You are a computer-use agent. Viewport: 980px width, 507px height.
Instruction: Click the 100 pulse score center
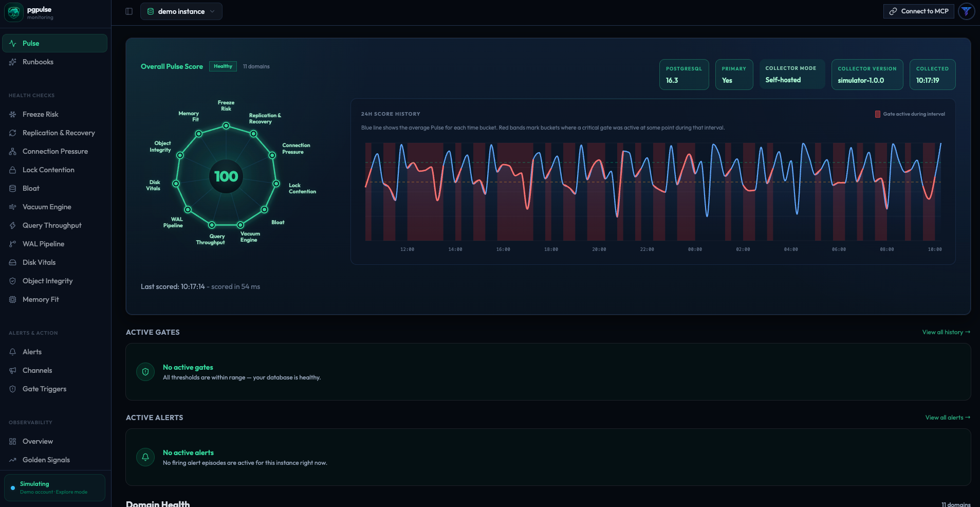226,176
